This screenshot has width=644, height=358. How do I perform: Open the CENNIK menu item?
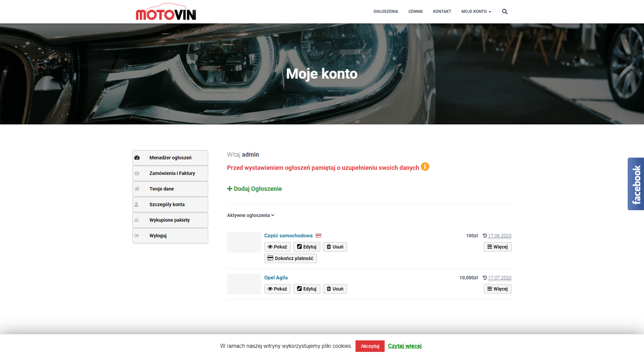point(415,11)
